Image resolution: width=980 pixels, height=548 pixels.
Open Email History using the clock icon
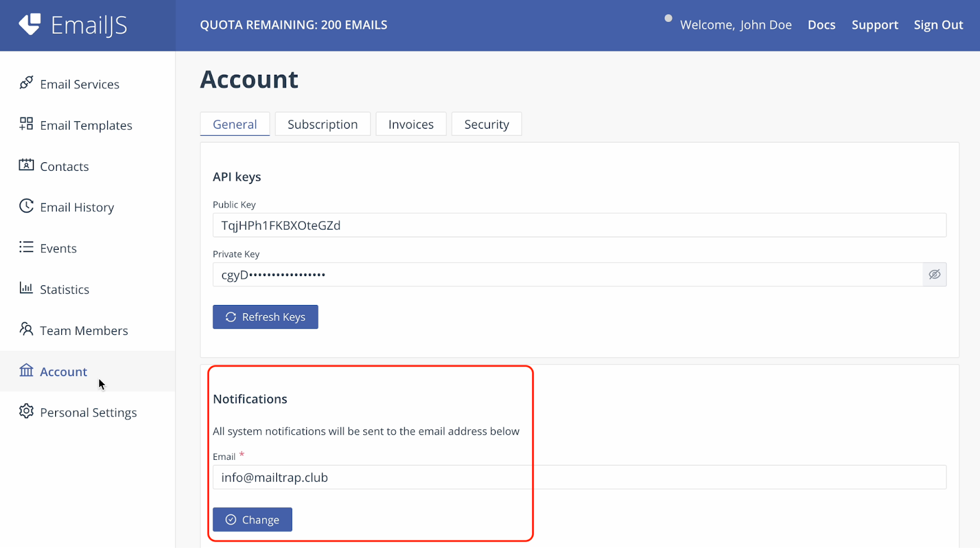tap(26, 206)
